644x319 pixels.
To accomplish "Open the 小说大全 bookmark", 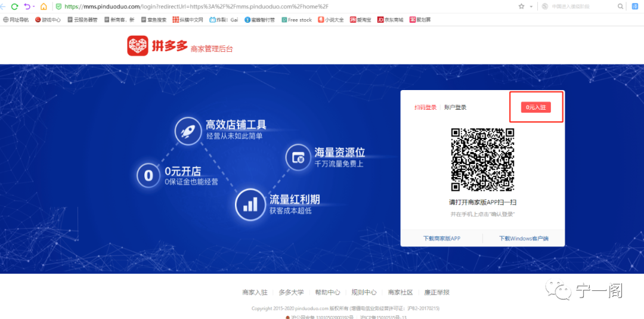I will click(331, 20).
